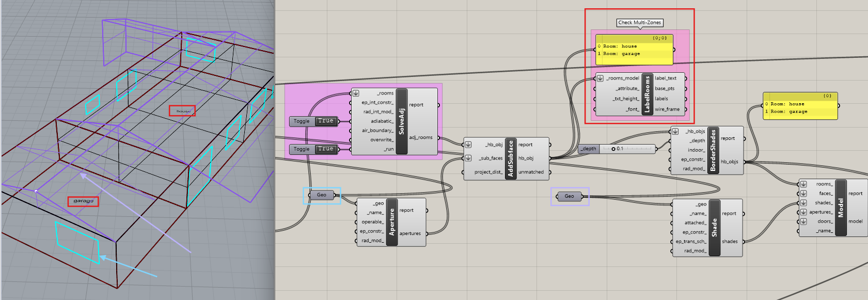Screen dimensions: 868x300
Task: Flip the Boolean toggle wired to _run
Action: (x=326, y=149)
